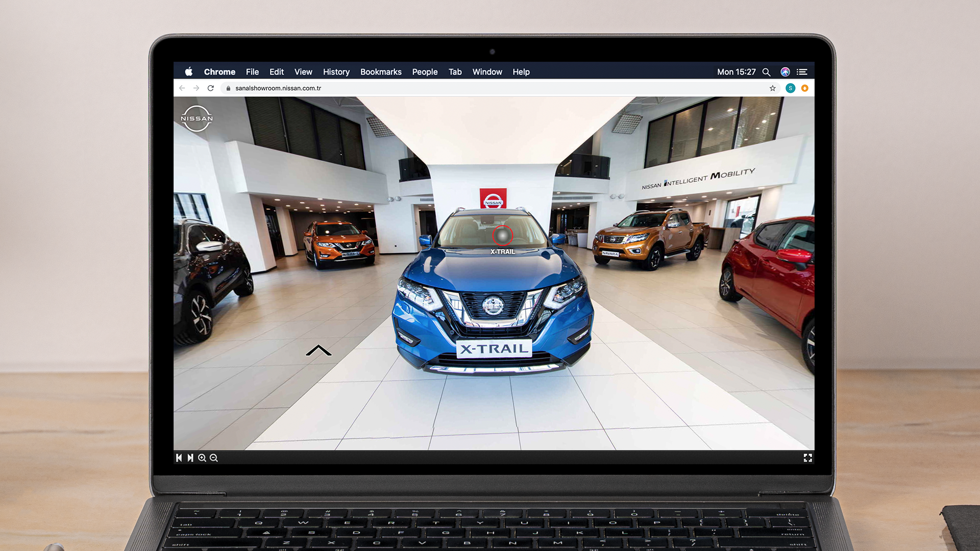Move forward using the floor chevron arrow
Viewport: 980px width, 551px height.
(x=318, y=350)
